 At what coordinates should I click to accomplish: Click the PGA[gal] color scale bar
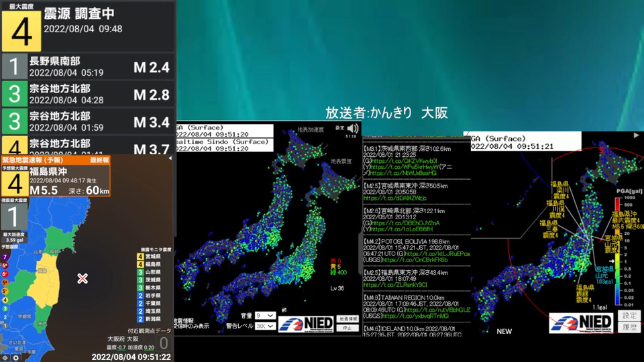[x=618, y=251]
